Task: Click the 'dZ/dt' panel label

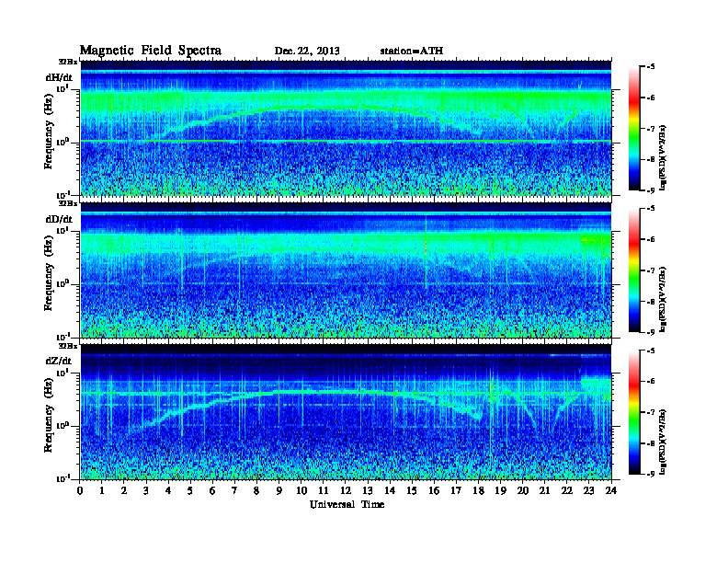Action: point(59,361)
